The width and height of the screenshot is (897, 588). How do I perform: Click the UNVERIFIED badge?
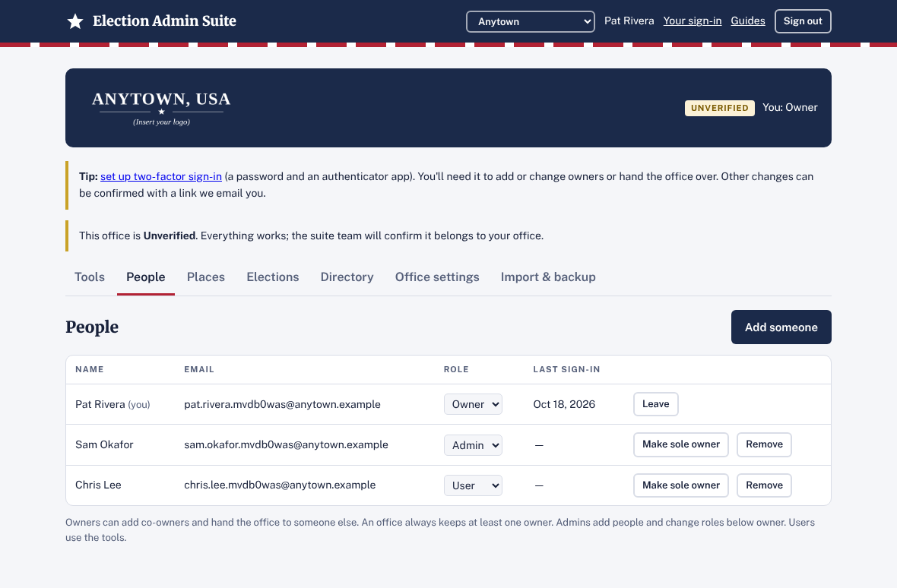tap(719, 108)
